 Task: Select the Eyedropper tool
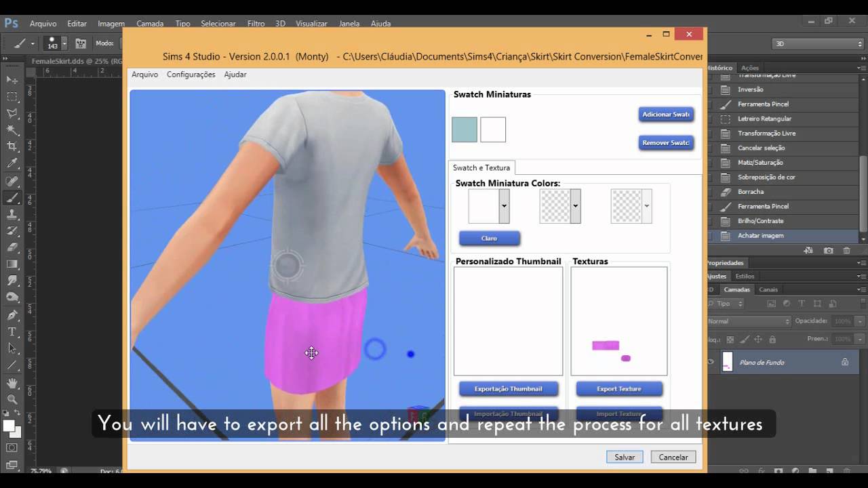click(x=12, y=163)
